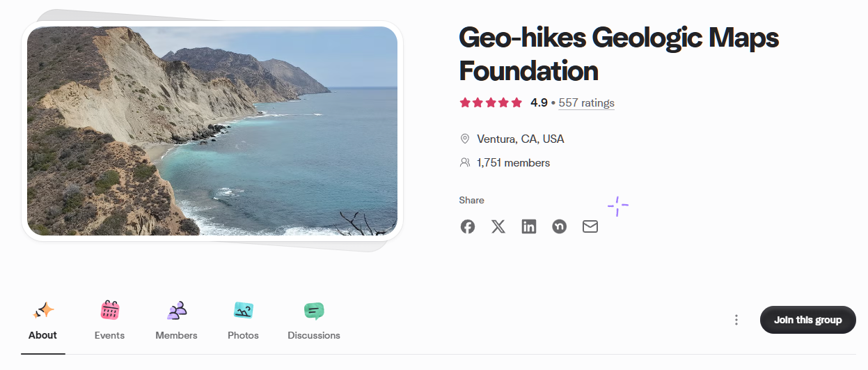The height and width of the screenshot is (370, 868).
Task: Share group on LinkedIn
Action: click(529, 226)
